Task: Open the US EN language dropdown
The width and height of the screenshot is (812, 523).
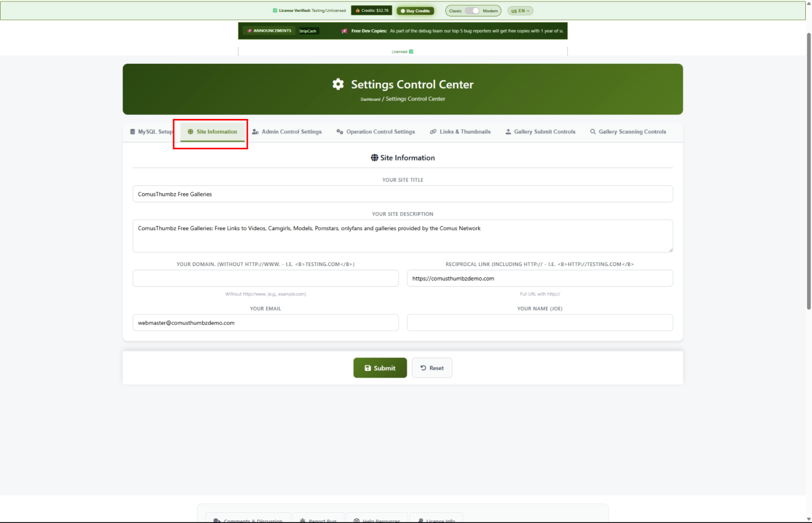Action: [x=520, y=11]
